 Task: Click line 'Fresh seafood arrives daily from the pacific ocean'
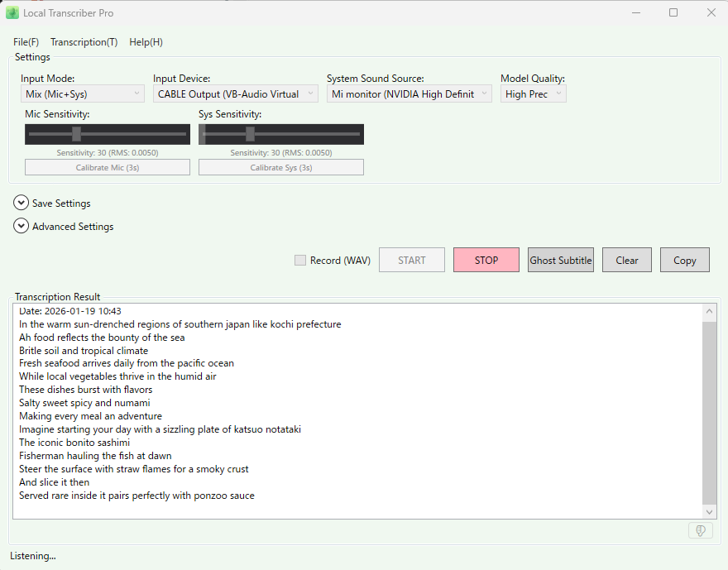click(x=127, y=363)
